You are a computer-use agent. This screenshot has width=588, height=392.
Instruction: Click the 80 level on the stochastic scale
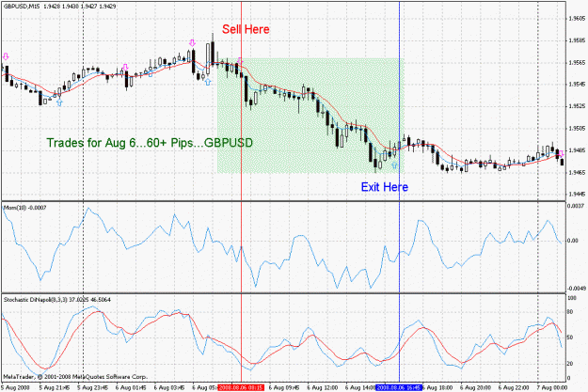[x=570, y=312]
